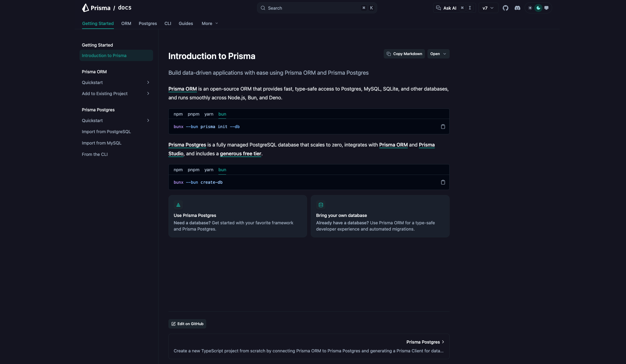626x364 pixels.
Task: Select dark mode theme toggle
Action: tap(538, 8)
